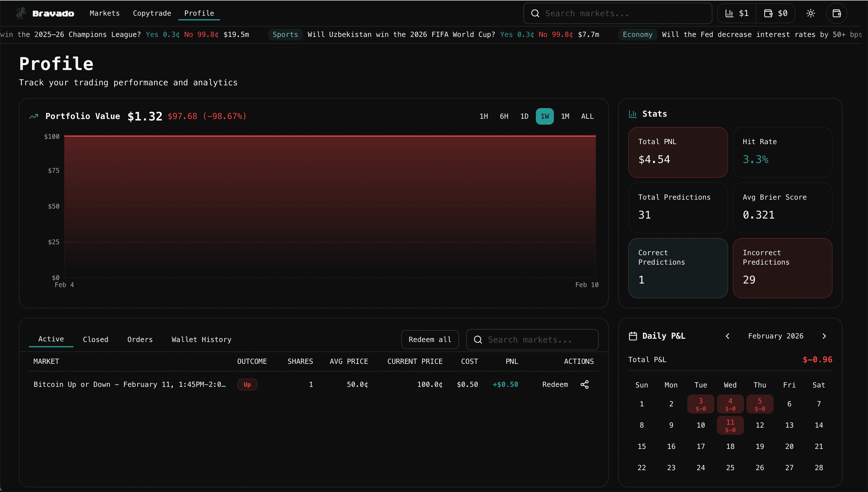Open the share options for the Bitcoin position
The width and height of the screenshot is (868, 492).
click(585, 384)
